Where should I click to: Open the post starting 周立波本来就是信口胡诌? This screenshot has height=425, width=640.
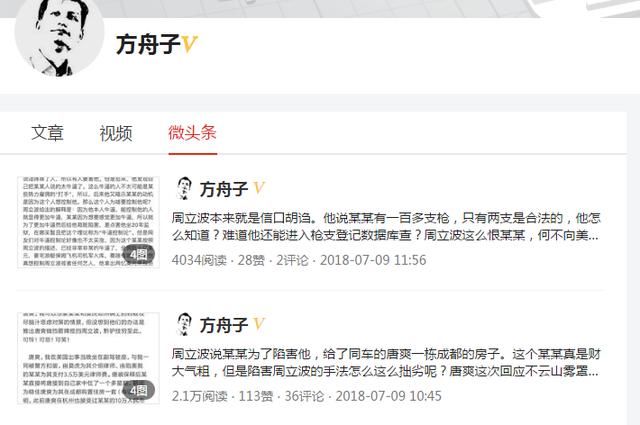tap(385, 227)
